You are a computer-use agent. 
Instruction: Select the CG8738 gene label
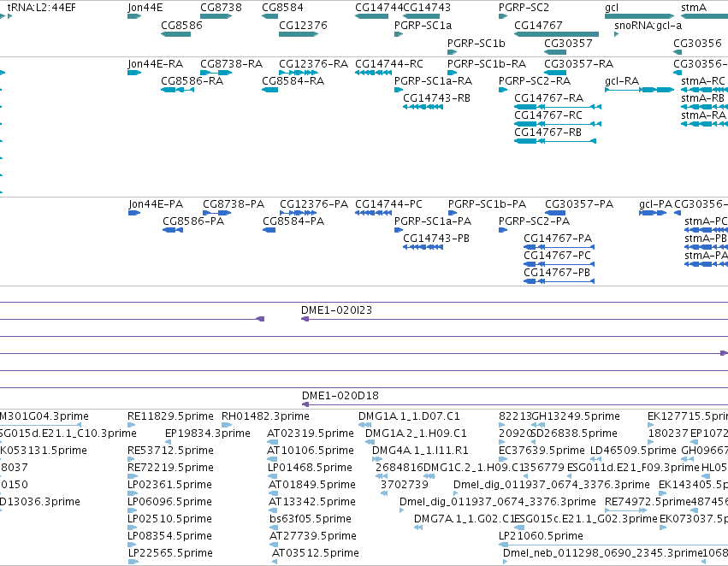point(221,8)
